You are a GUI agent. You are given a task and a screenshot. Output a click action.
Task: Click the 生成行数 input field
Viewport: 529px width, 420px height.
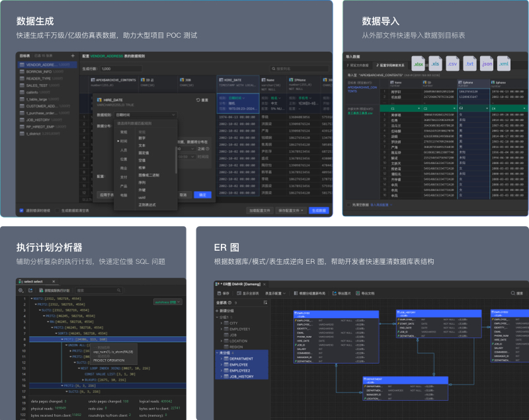[121, 69]
